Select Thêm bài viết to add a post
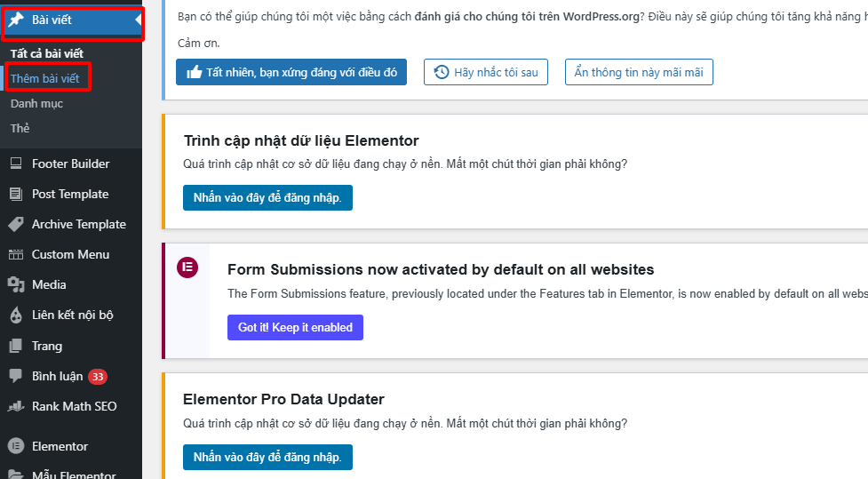This screenshot has width=868, height=479. click(x=44, y=78)
